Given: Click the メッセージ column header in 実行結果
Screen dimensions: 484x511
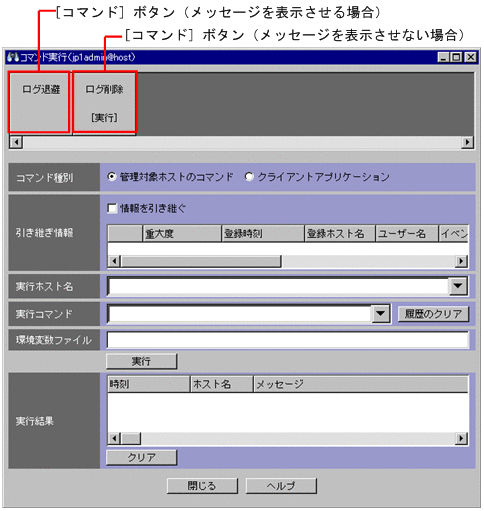Looking at the screenshot, I should (x=361, y=384).
